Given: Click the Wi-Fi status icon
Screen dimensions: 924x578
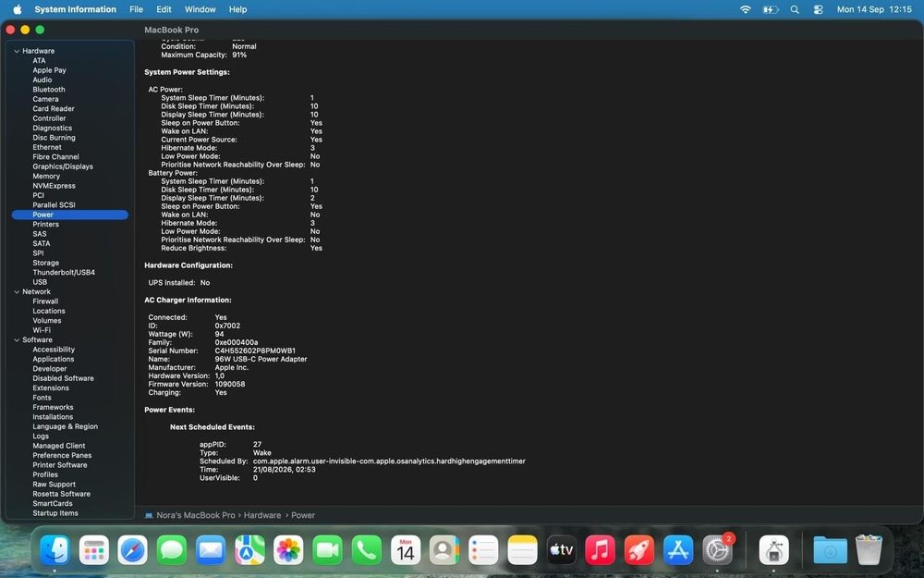Looking at the screenshot, I should [x=746, y=9].
